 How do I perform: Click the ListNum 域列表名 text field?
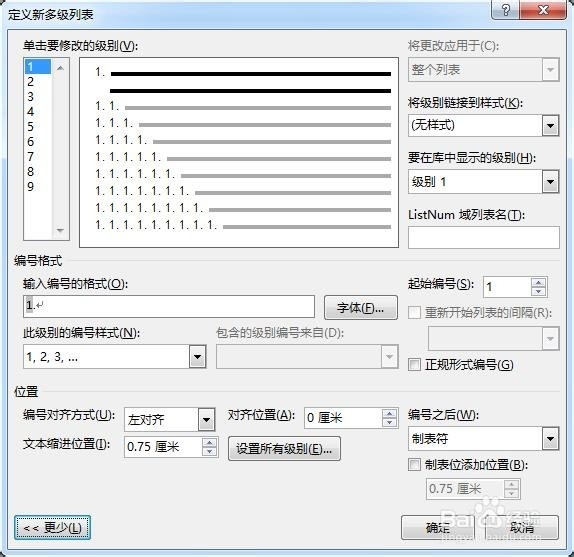click(484, 237)
